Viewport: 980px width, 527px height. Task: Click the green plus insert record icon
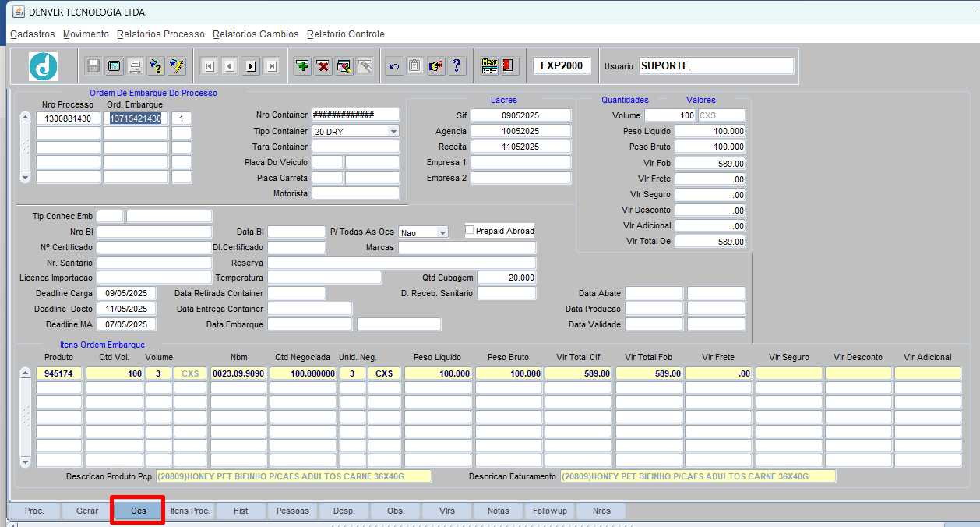coord(302,66)
